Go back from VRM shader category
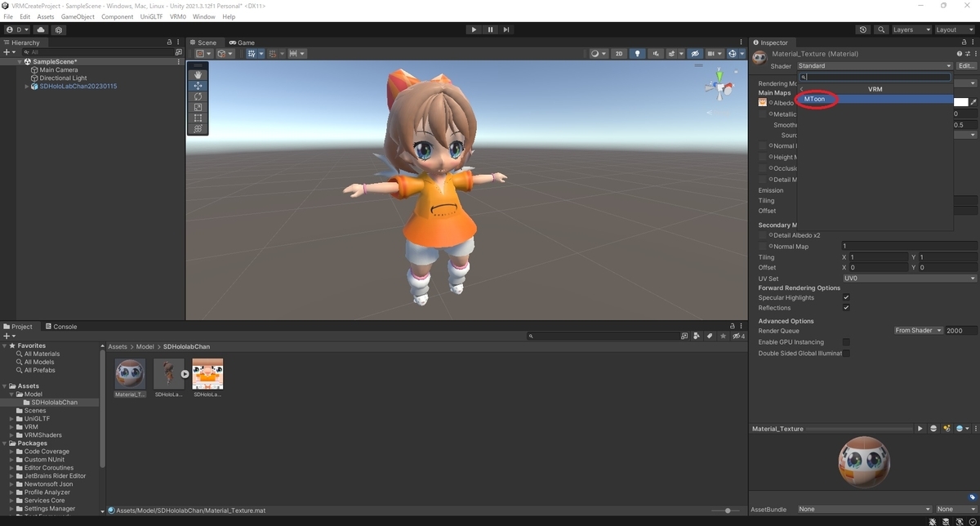This screenshot has height=526, width=980. tap(801, 88)
